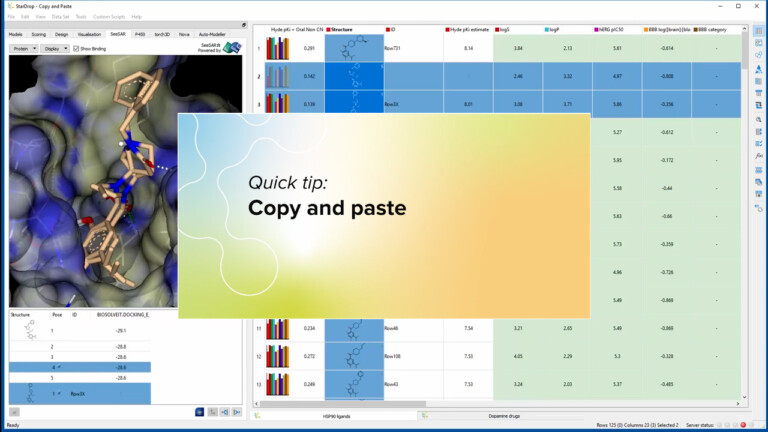Switch to the P450 tab
Screen dimensions: 768x432
click(x=140, y=34)
